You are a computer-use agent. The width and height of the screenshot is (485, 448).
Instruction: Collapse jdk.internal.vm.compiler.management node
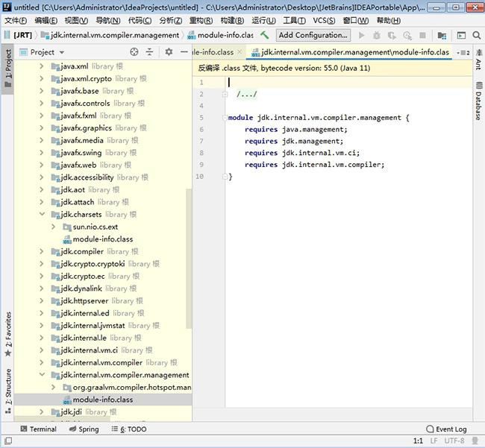pyautogui.click(x=42, y=374)
